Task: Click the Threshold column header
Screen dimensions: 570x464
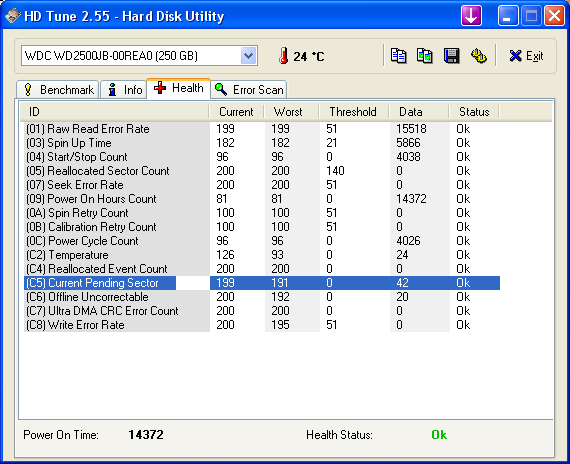Action: click(x=354, y=112)
